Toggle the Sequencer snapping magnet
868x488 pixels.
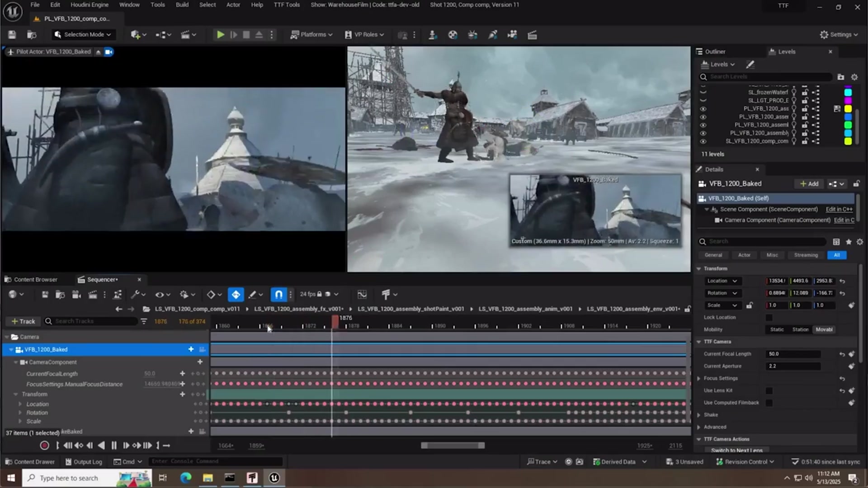278,295
